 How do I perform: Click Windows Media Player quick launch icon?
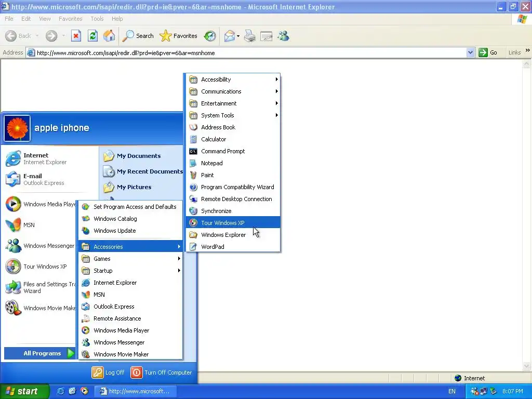pos(84,391)
